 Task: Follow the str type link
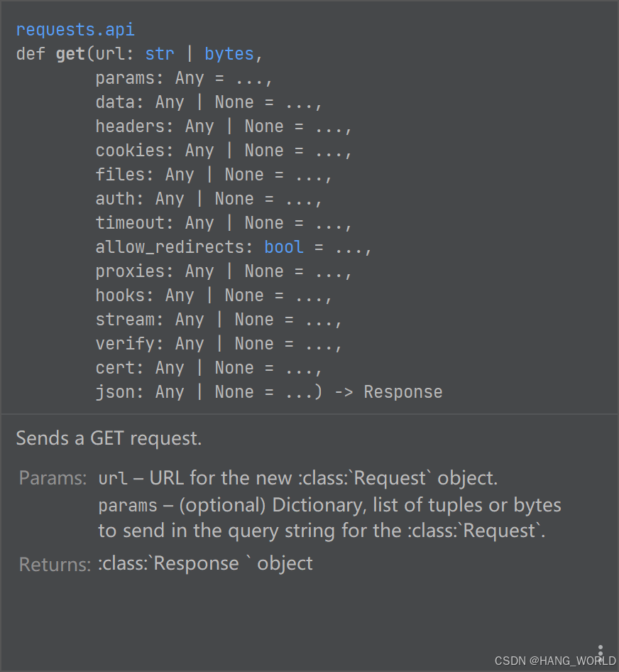pos(160,54)
